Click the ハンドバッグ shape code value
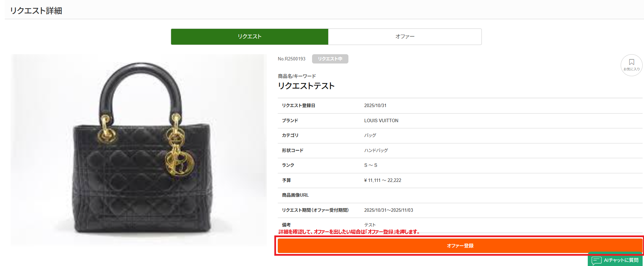 (376, 151)
